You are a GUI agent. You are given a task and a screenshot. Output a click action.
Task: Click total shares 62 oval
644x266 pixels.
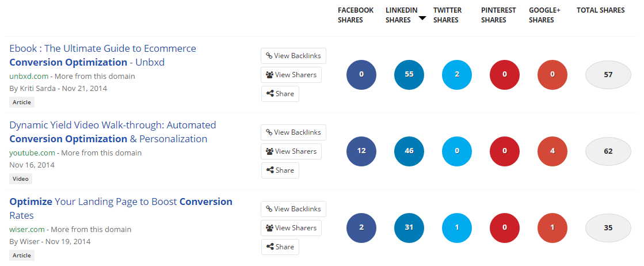click(x=608, y=151)
